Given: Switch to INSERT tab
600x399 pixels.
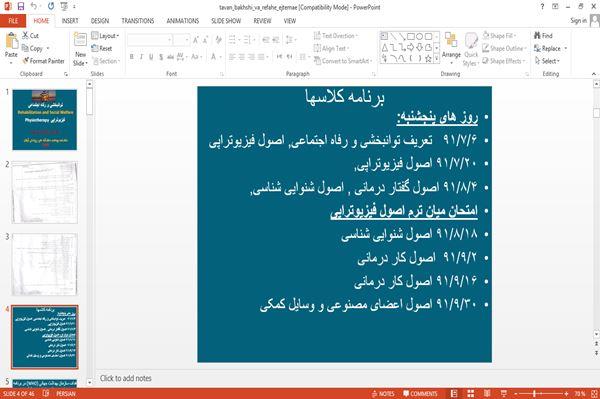Looking at the screenshot, I should click(x=70, y=21).
